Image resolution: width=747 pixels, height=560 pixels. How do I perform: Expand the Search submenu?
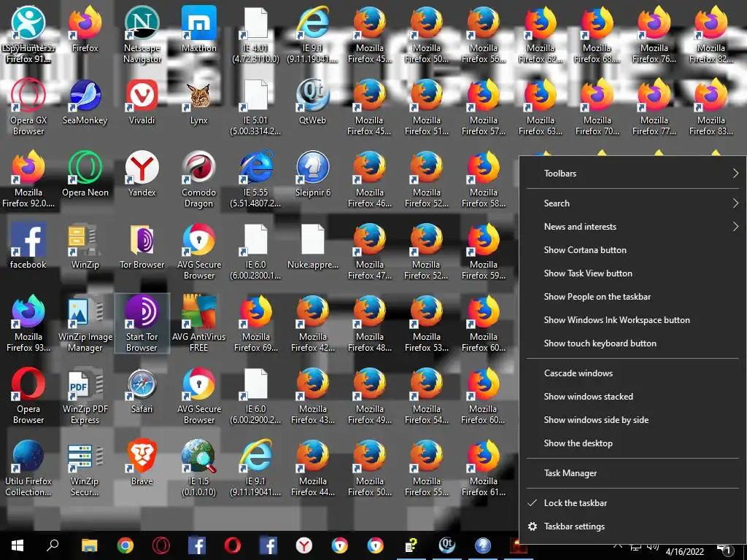click(632, 203)
